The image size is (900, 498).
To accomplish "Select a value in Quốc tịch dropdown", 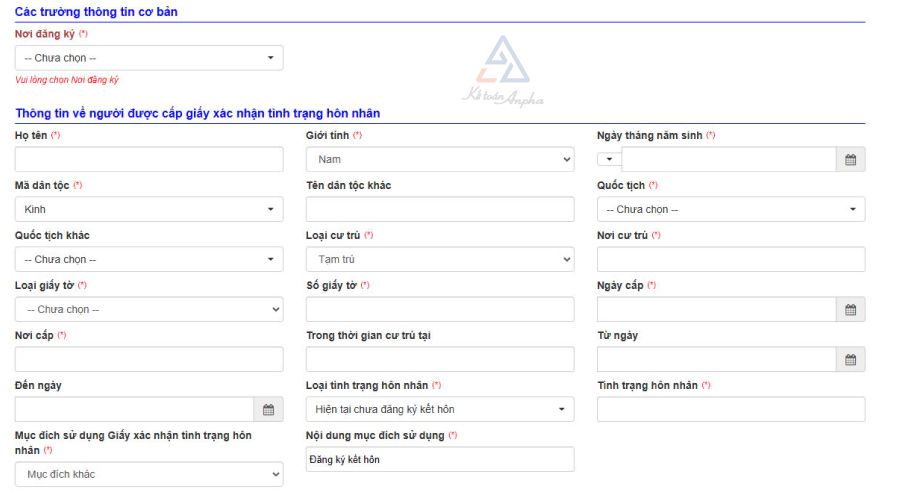I will [731, 210].
